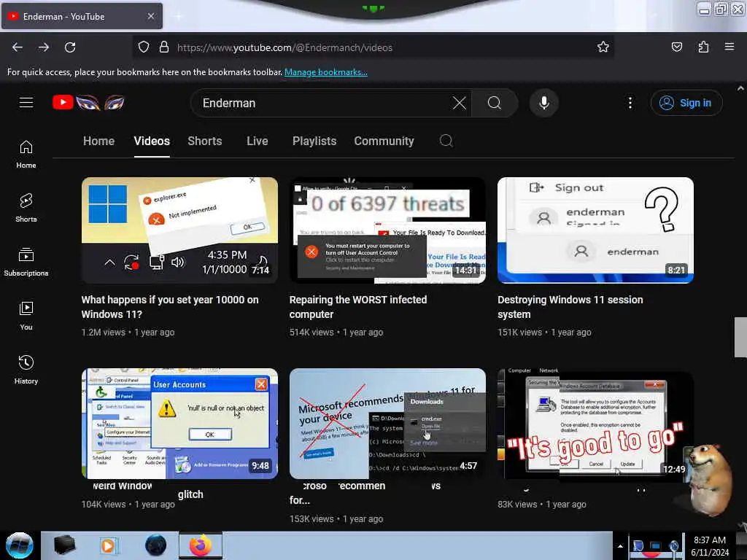This screenshot has width=747, height=560.
Task: Open video 'What happens if you set year 10000'
Action: coord(170,307)
